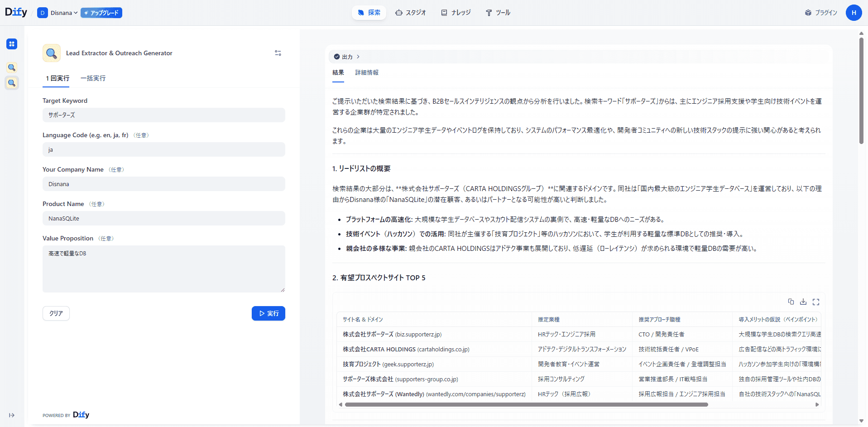Click the page scroll down arrow

coord(861,421)
